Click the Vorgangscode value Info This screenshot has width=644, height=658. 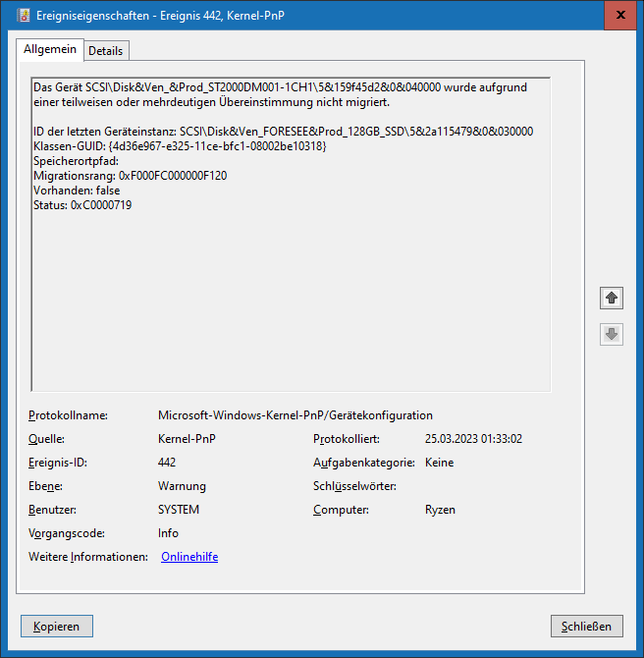coord(168,533)
